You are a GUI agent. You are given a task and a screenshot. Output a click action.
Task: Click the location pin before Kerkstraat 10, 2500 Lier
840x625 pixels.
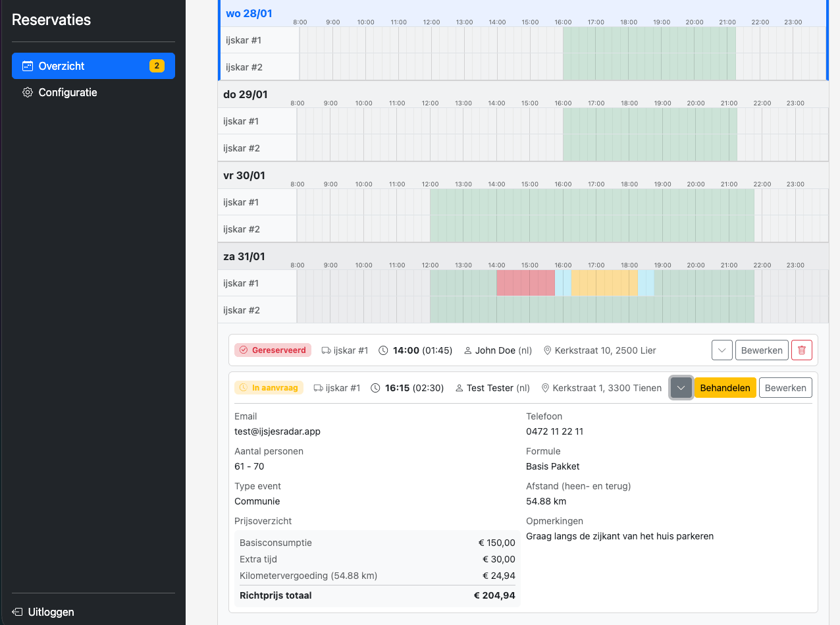pyautogui.click(x=547, y=350)
